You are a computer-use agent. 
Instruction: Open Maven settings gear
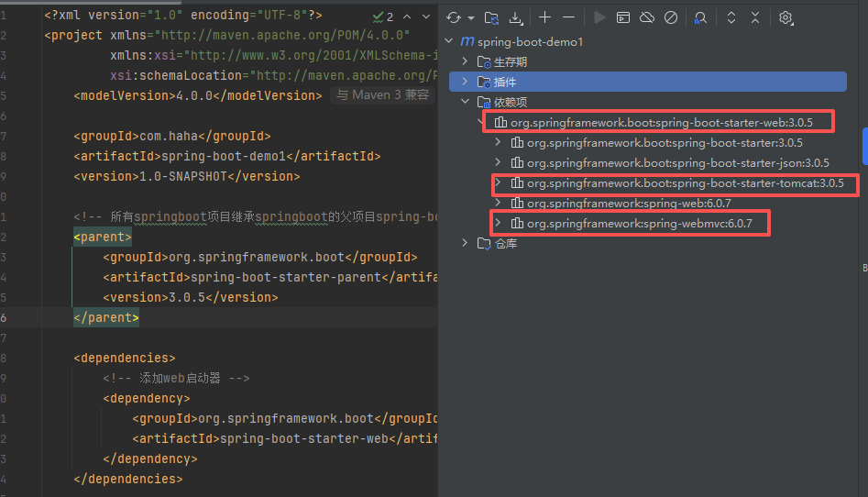(786, 17)
